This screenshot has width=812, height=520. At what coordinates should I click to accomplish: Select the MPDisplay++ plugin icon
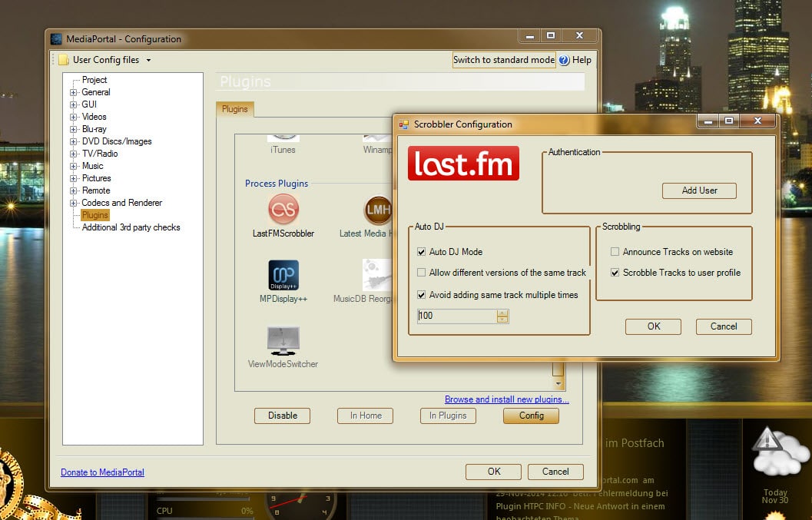pos(283,275)
